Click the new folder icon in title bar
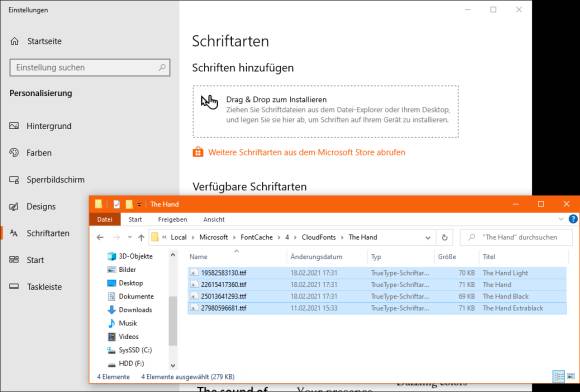This screenshot has height=392, width=580. point(129,204)
